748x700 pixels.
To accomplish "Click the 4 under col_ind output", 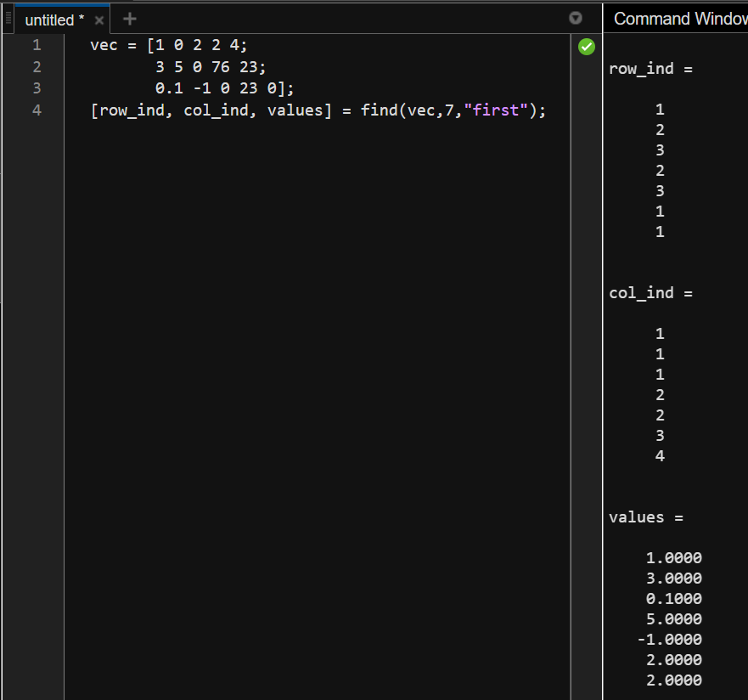I will [x=660, y=455].
